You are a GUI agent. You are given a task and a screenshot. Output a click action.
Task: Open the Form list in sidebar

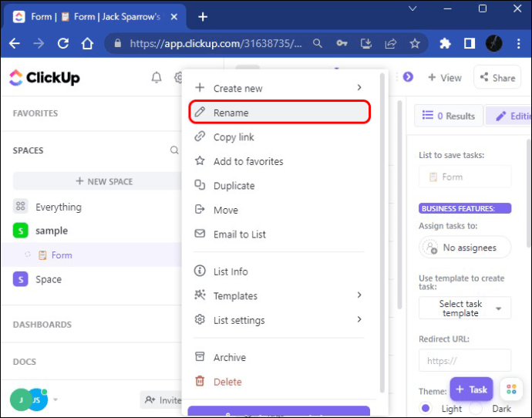point(62,255)
